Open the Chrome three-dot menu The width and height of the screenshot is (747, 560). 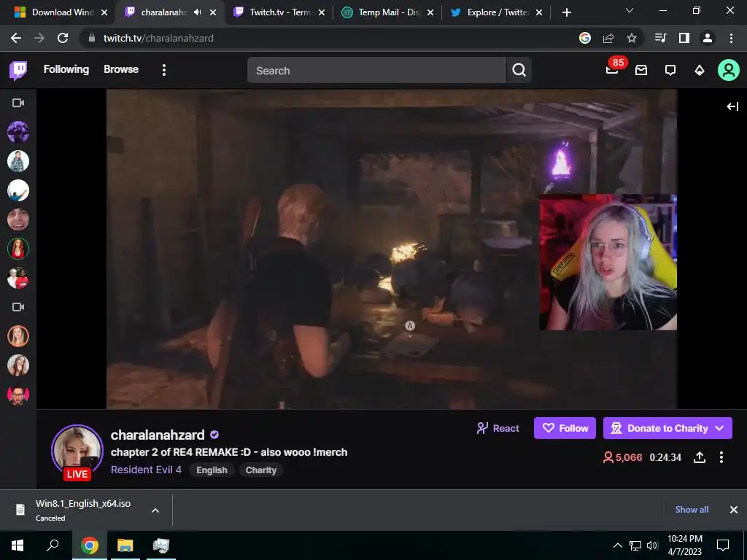[x=731, y=38]
